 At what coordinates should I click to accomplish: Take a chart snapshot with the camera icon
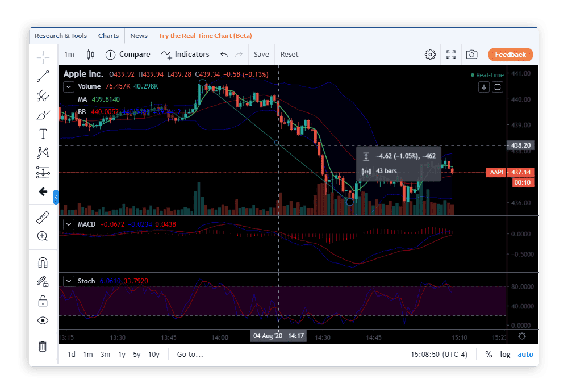coord(471,54)
